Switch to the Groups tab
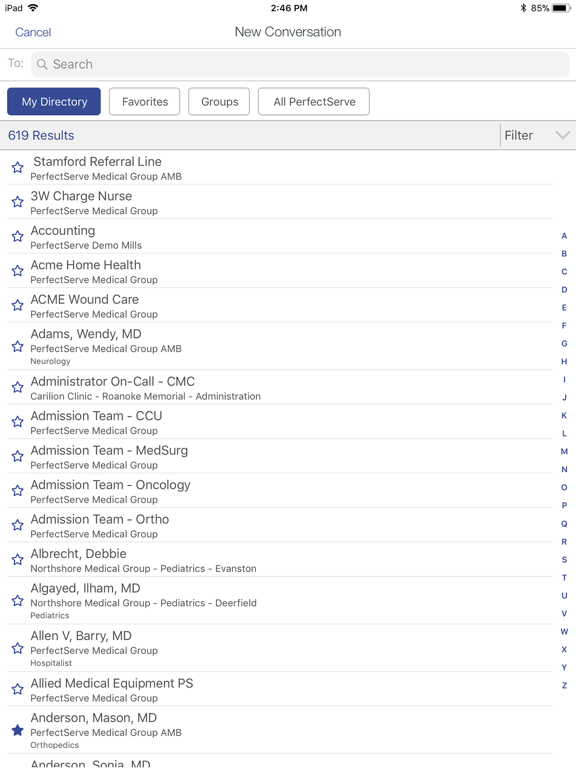This screenshot has width=576, height=768. click(219, 101)
